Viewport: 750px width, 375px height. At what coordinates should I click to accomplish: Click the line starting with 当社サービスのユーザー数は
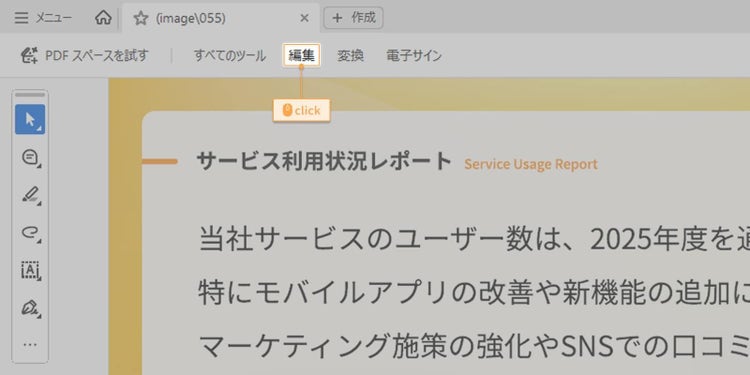pos(474,239)
